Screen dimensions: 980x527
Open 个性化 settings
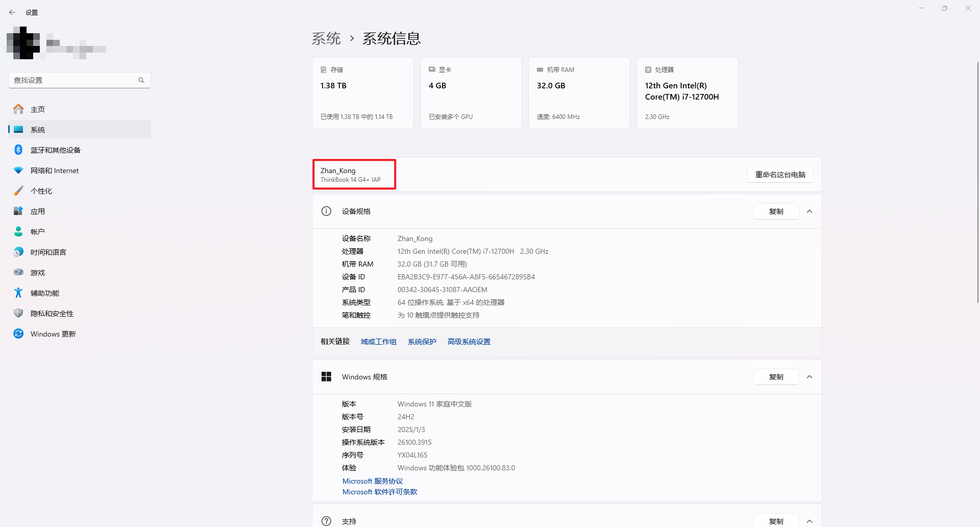[x=80, y=191]
